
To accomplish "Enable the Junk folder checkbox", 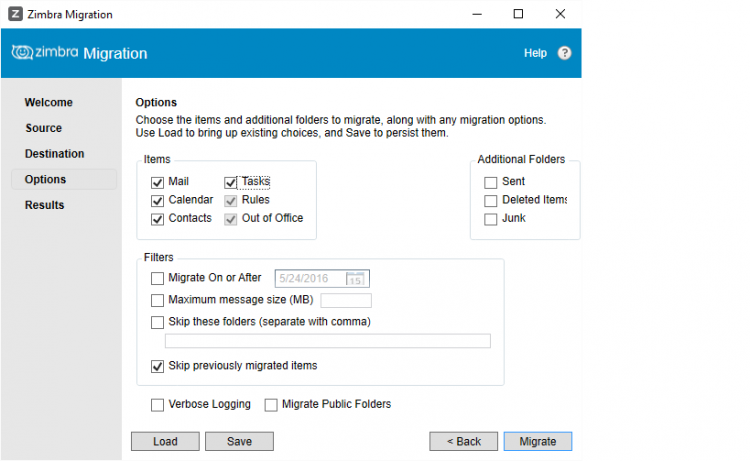I will click(x=490, y=219).
